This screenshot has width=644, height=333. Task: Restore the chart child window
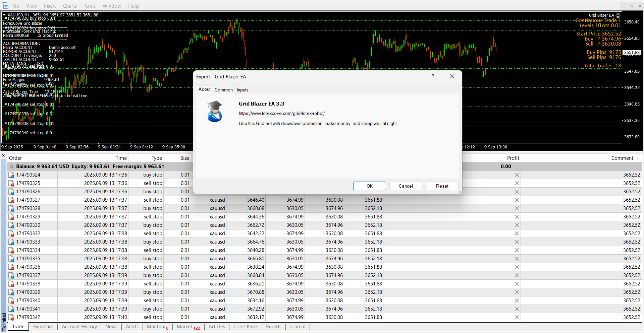632,6
